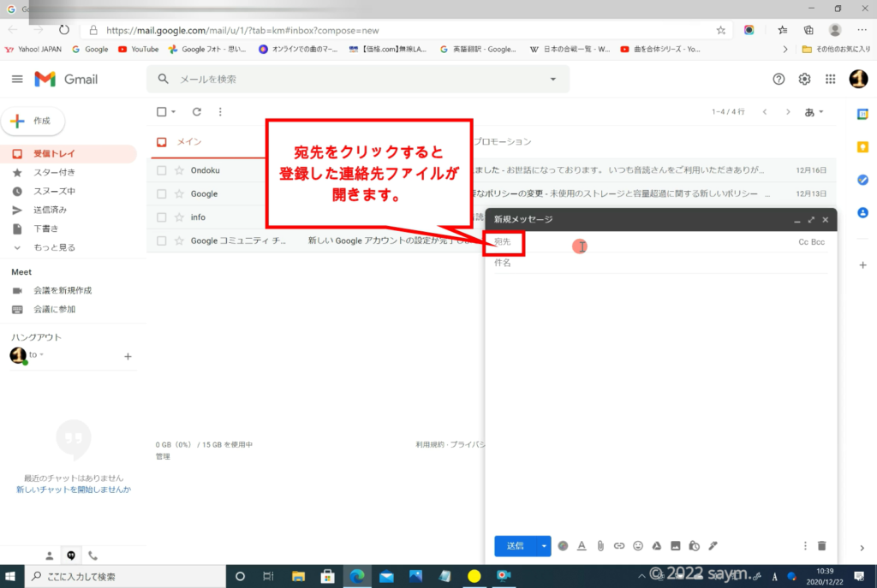The height and width of the screenshot is (588, 877).
Task: Open the Google apps grid
Action: pos(830,79)
